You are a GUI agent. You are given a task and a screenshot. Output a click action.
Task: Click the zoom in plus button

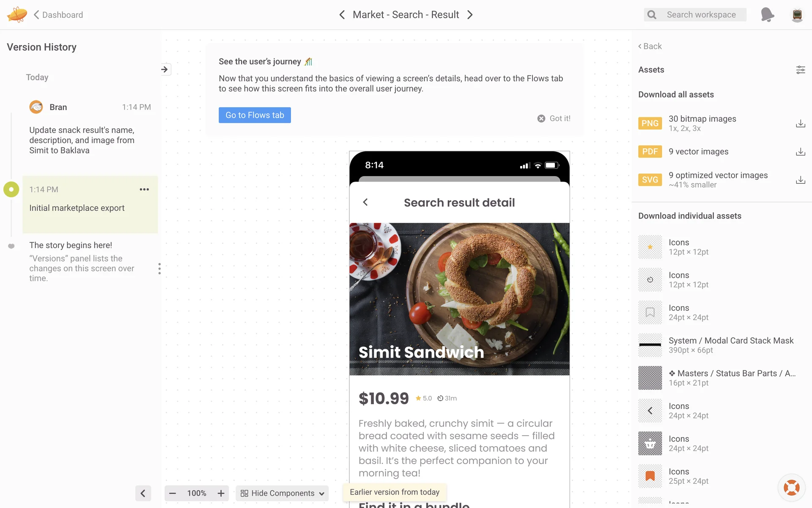[x=221, y=493]
